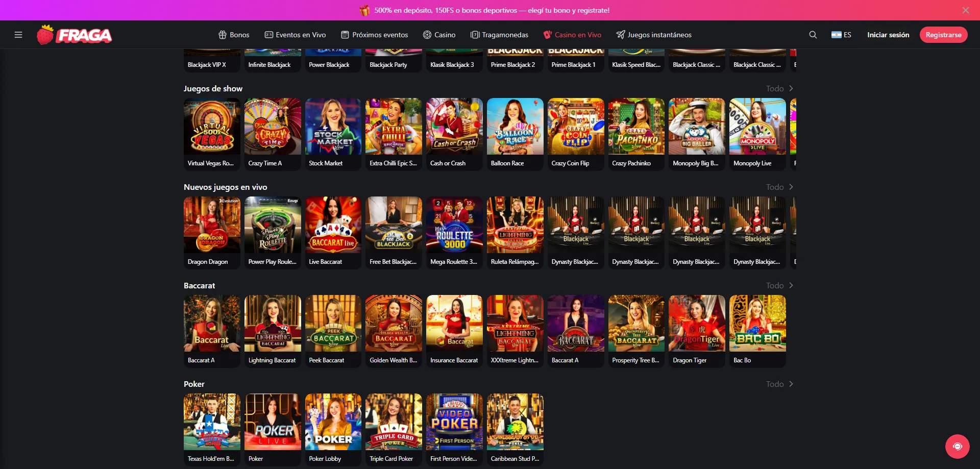Launch Mega Roulette 3000 game
This screenshot has width=980, height=469.
[454, 233]
